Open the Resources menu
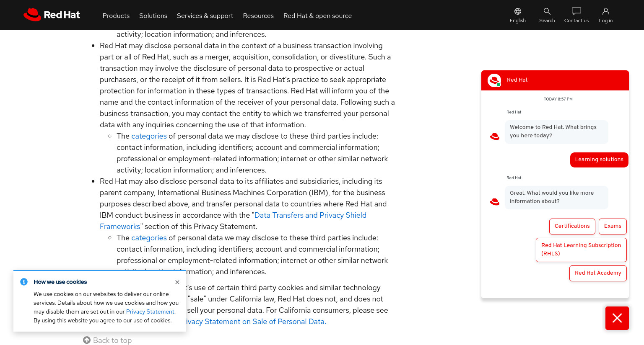The width and height of the screenshot is (644, 345). (258, 15)
